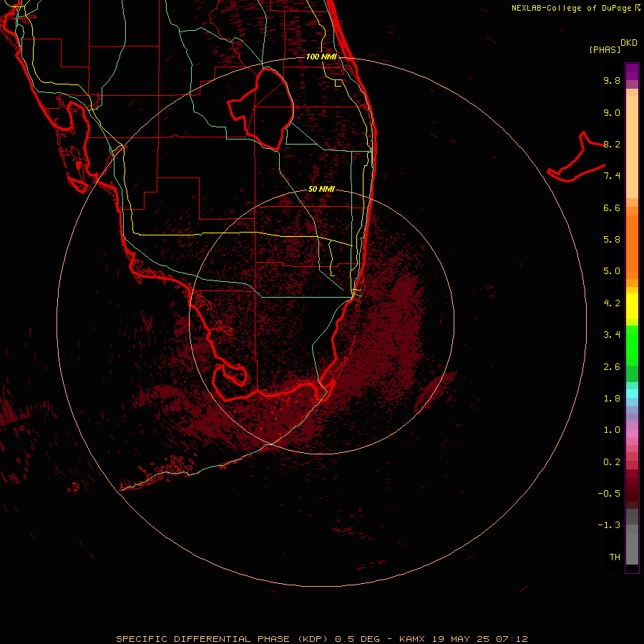Pick the pink band of the color bar
Viewport: 644px width, 644px height.
(x=632, y=434)
